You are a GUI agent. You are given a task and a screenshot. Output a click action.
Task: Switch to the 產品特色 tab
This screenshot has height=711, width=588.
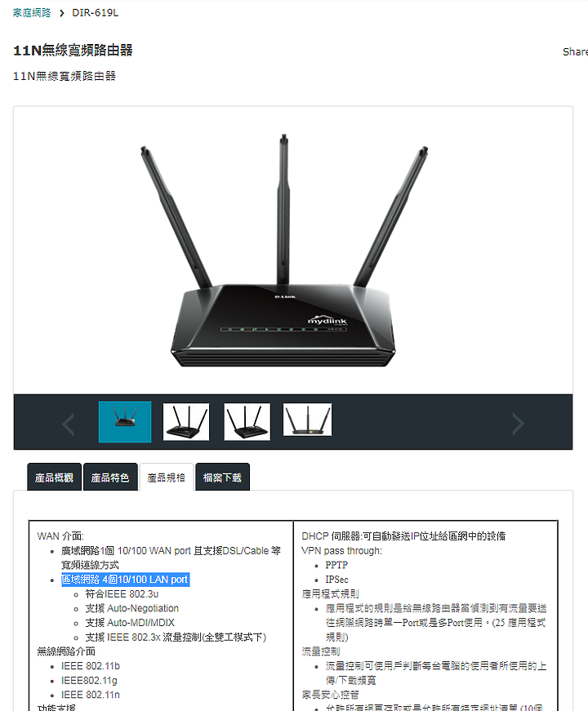point(110,477)
